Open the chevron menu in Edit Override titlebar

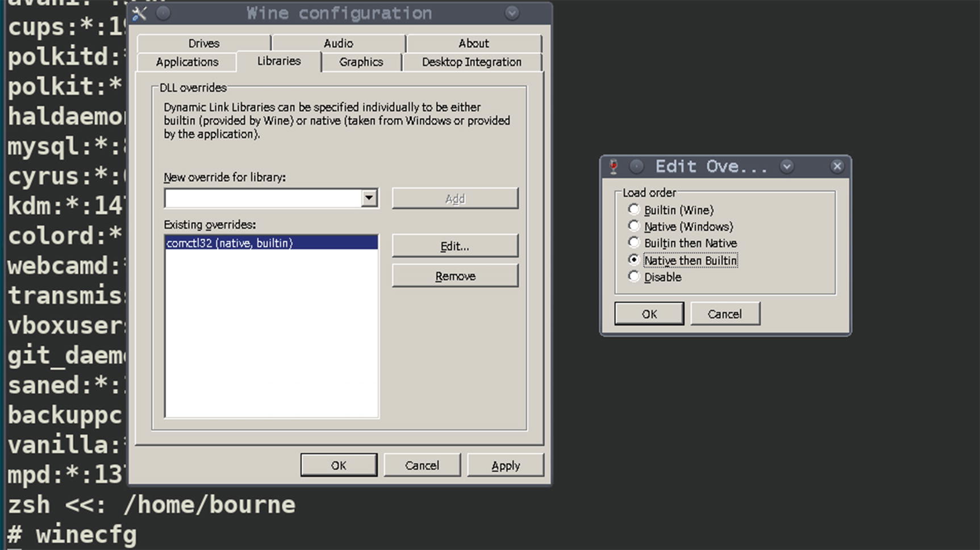[x=787, y=166]
